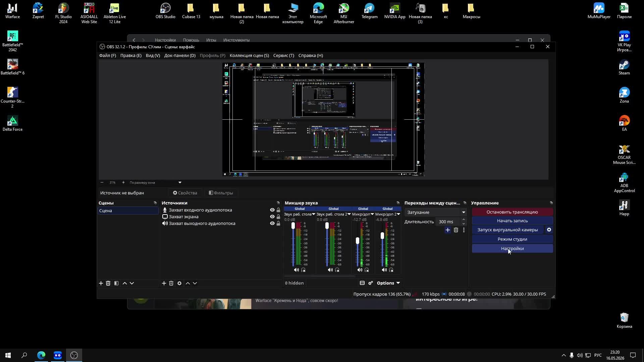Open source properties gear in the Sources toolbar
Image resolution: width=644 pixels, height=362 pixels.
coord(179,283)
